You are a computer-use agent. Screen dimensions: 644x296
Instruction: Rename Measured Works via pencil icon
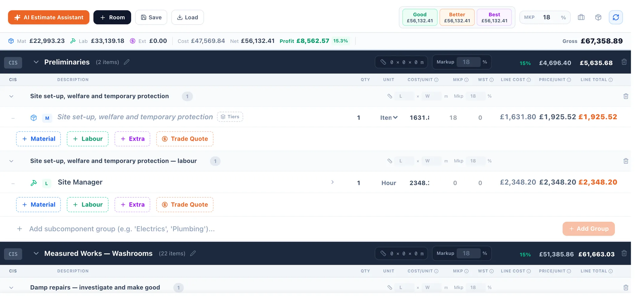tap(193, 253)
